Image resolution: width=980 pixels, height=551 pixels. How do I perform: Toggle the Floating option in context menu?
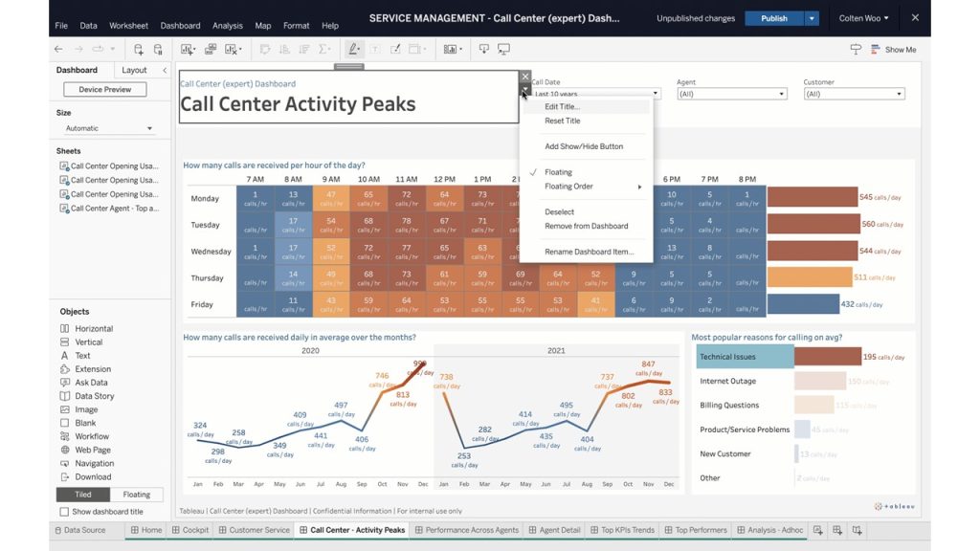coord(558,172)
